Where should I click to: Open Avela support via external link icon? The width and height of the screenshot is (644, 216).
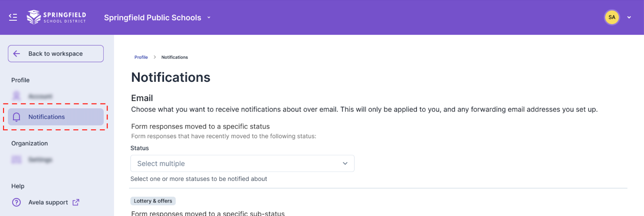(x=76, y=202)
